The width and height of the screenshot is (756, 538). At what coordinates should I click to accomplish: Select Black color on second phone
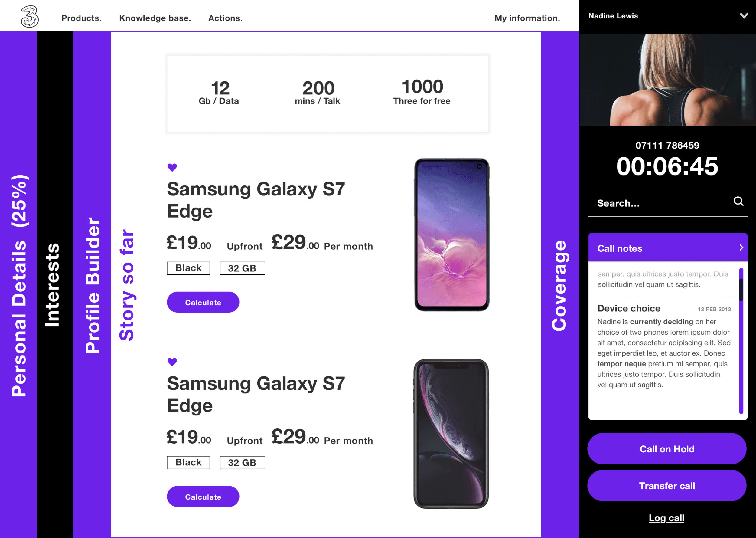coord(188,462)
